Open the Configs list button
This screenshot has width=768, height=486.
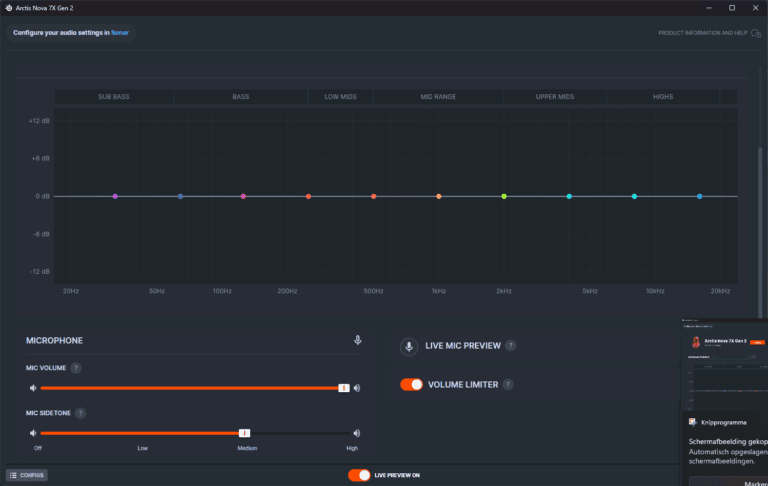(x=27, y=475)
